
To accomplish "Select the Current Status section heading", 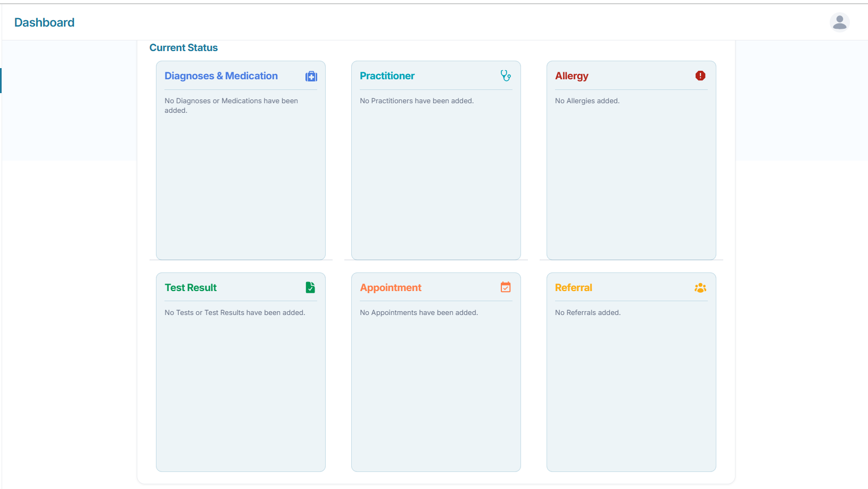I will point(183,48).
